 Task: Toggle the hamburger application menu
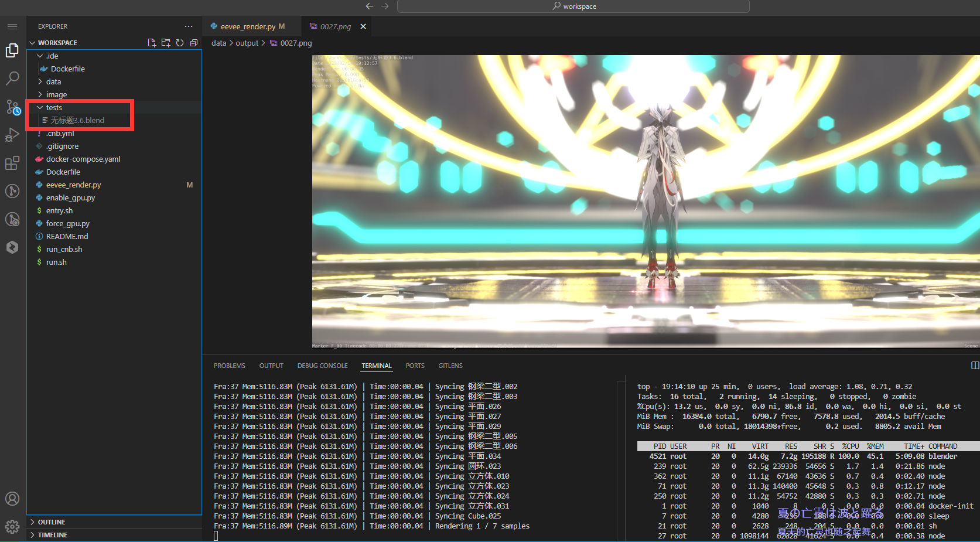tap(12, 26)
